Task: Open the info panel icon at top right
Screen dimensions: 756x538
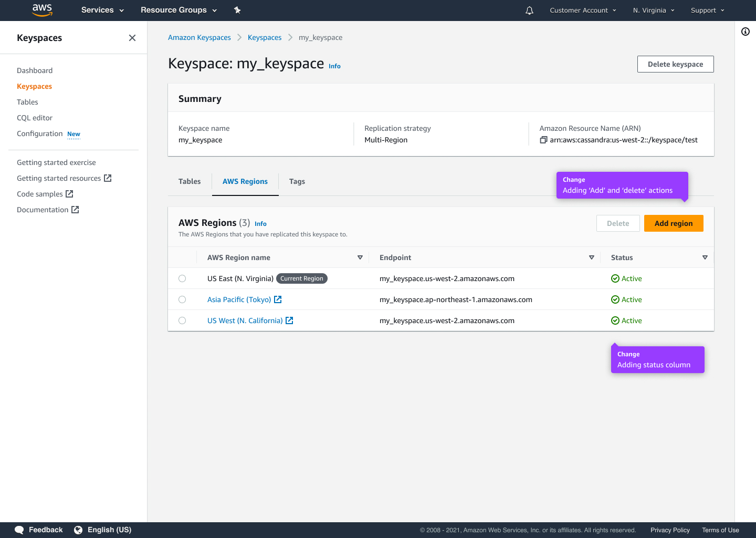Action: (745, 32)
